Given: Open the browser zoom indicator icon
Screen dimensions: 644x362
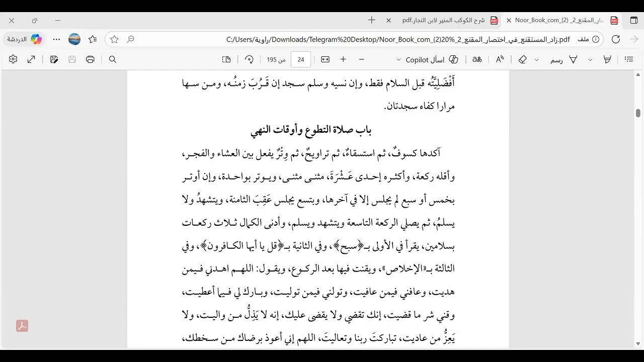Looking at the screenshot, I should coord(130,39).
